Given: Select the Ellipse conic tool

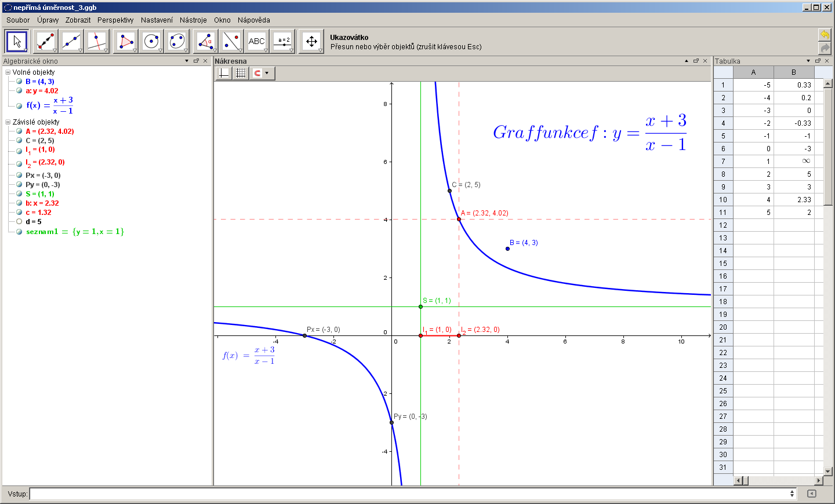Looking at the screenshot, I should (x=177, y=42).
